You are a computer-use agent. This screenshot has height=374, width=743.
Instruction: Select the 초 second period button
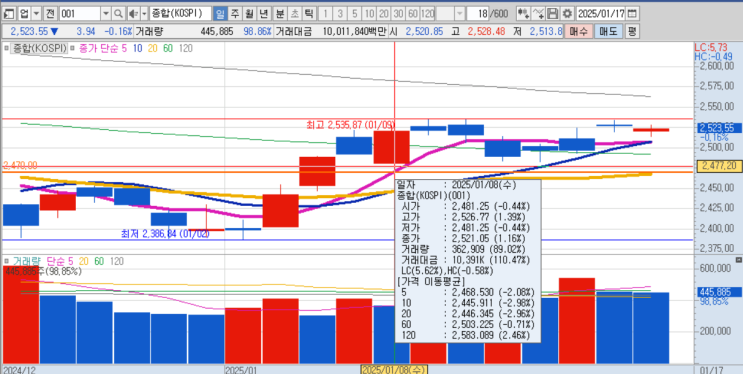294,13
